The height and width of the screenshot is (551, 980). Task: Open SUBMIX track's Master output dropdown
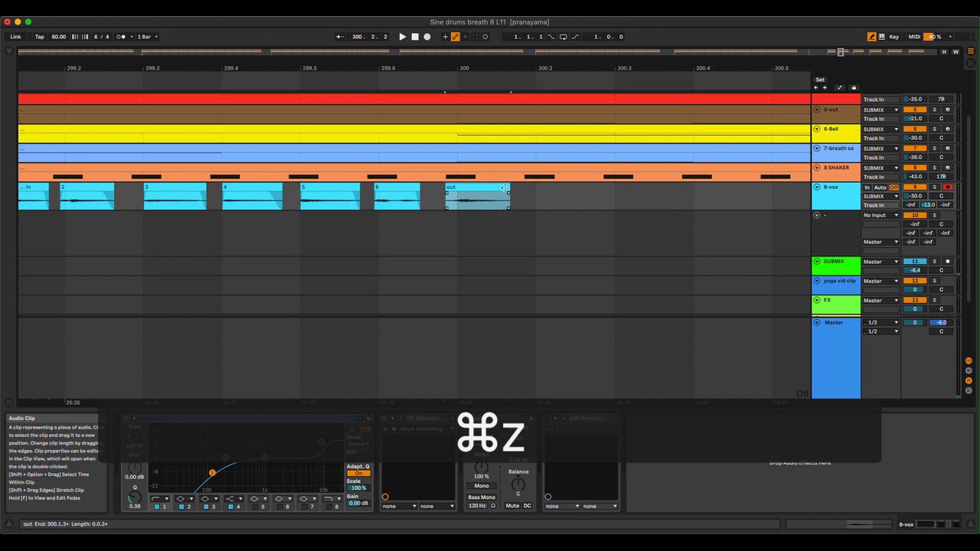(880, 262)
